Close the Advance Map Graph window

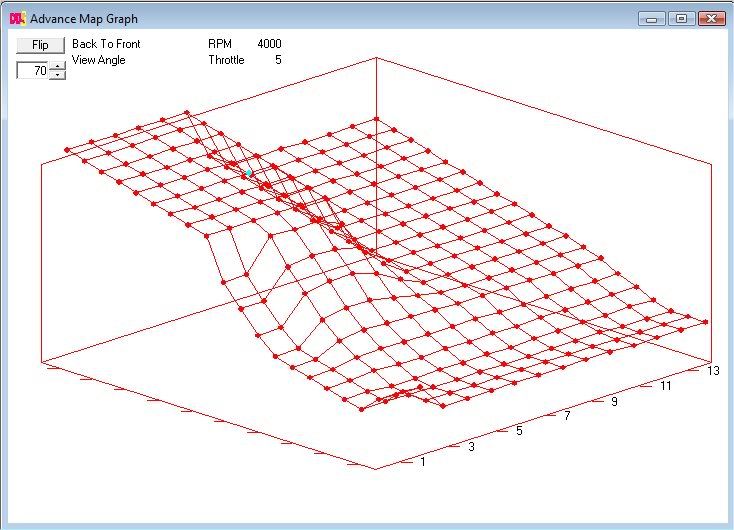coord(712,19)
